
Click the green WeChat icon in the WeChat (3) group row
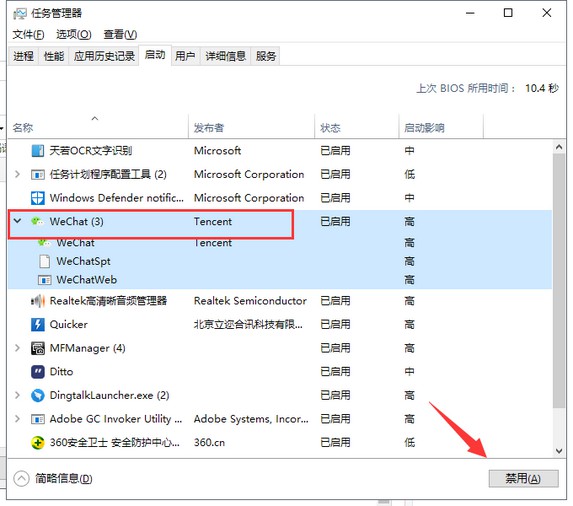[x=37, y=221]
